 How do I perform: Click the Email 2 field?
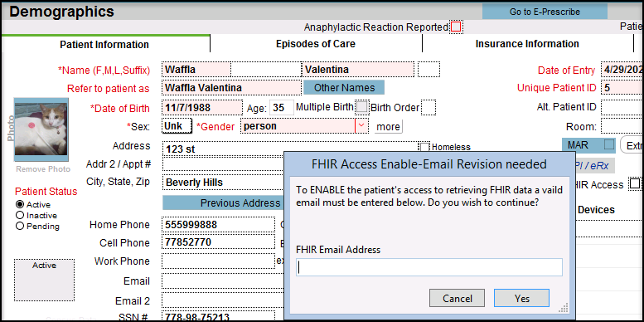(223, 300)
